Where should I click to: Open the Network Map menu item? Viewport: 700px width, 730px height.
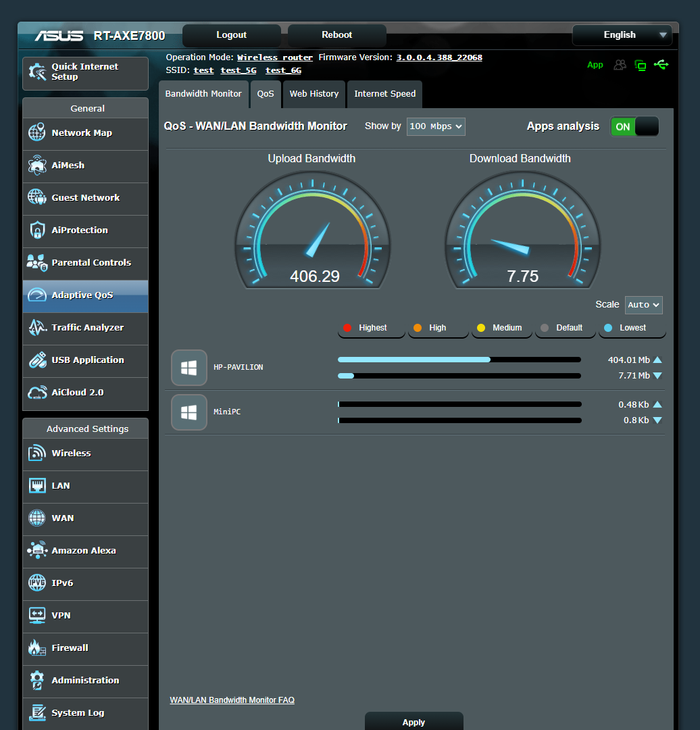coord(86,134)
